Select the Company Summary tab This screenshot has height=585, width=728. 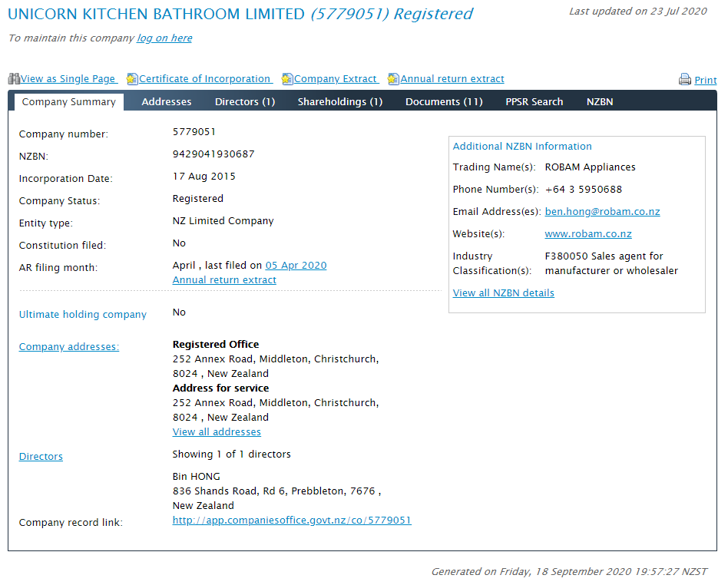(68, 101)
